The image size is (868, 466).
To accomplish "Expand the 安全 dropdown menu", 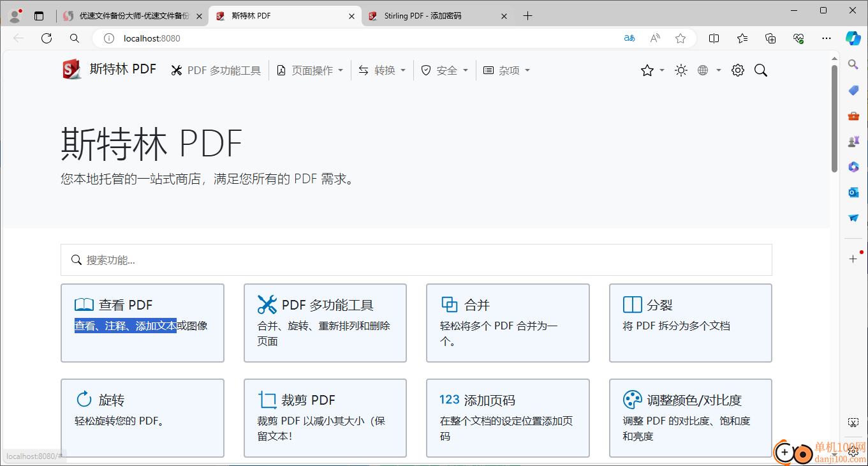I will pyautogui.click(x=445, y=70).
